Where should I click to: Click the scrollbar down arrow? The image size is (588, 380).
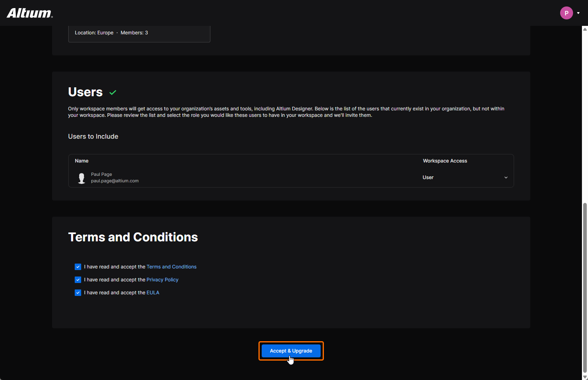tap(585, 377)
